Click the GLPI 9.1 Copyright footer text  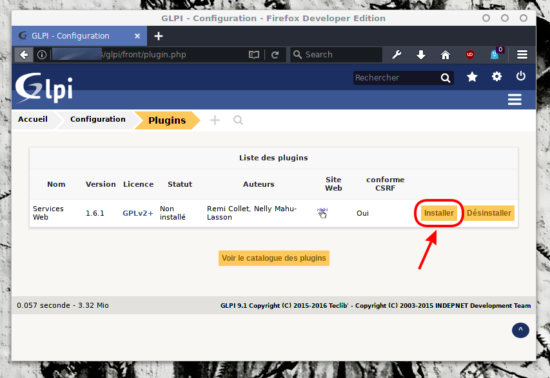[376, 306]
